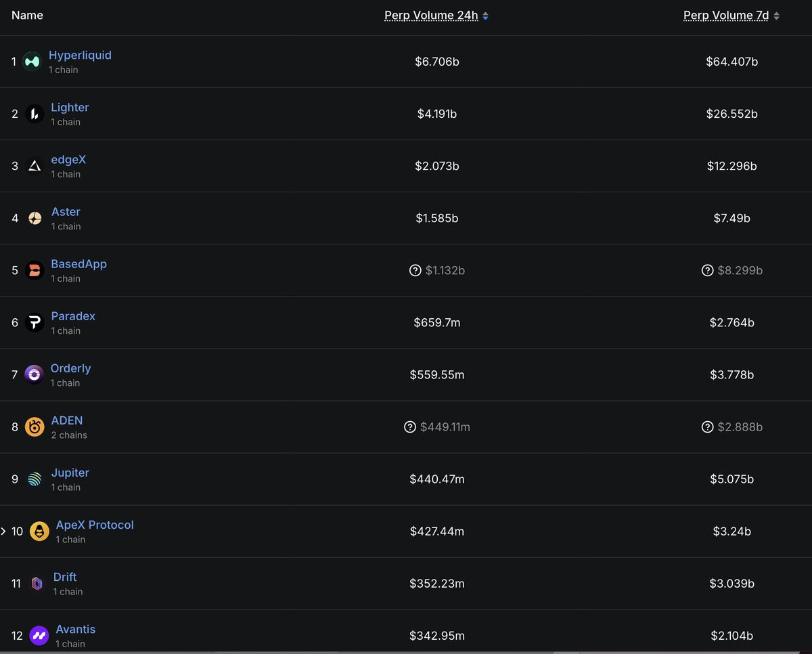The width and height of the screenshot is (812, 654).
Task: Select Paradex 24h volume $659.7m
Action: pyautogui.click(x=437, y=322)
